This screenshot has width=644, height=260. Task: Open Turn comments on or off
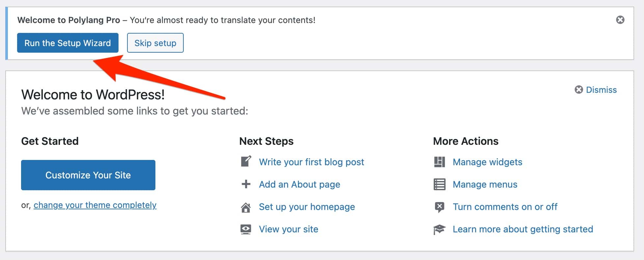505,207
